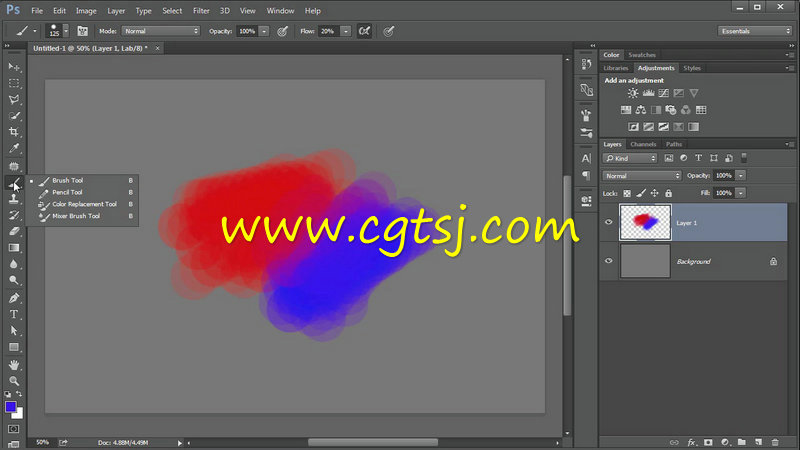Select the Path Selection tool
The height and width of the screenshot is (450, 800).
point(14,331)
